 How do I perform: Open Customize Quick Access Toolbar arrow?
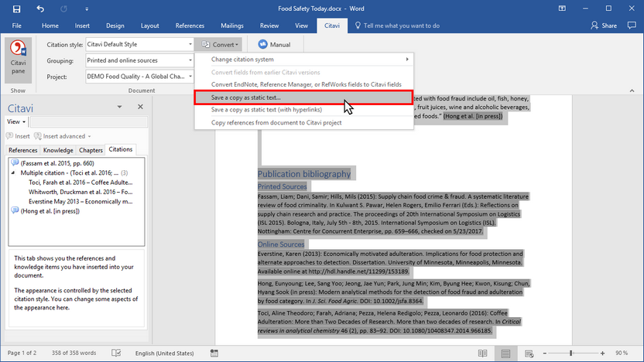(x=87, y=9)
